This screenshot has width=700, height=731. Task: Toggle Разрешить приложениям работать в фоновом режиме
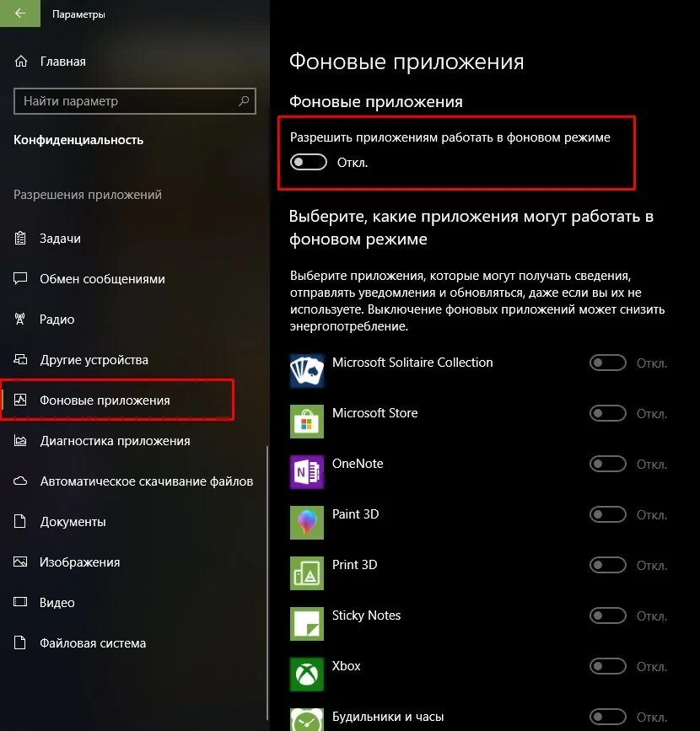click(x=309, y=162)
